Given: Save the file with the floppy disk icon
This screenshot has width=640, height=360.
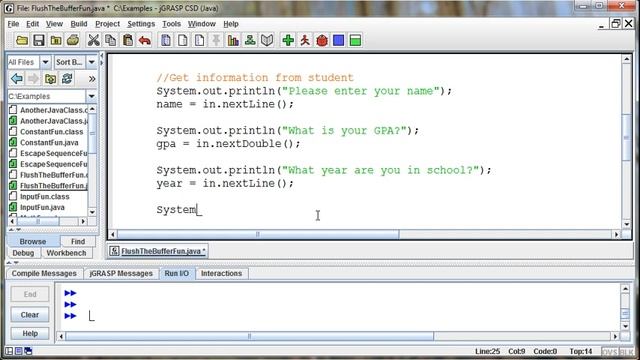Looking at the screenshot, I should (x=39, y=40).
